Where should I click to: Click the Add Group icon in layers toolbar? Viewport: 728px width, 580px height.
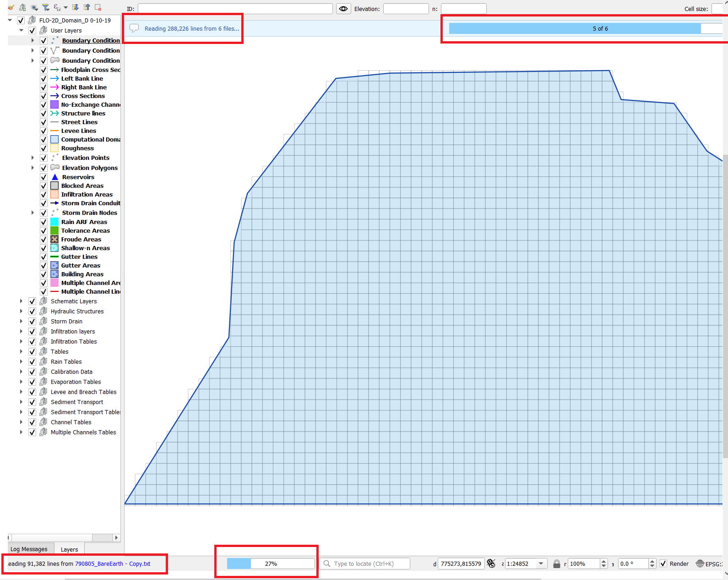click(x=22, y=7)
